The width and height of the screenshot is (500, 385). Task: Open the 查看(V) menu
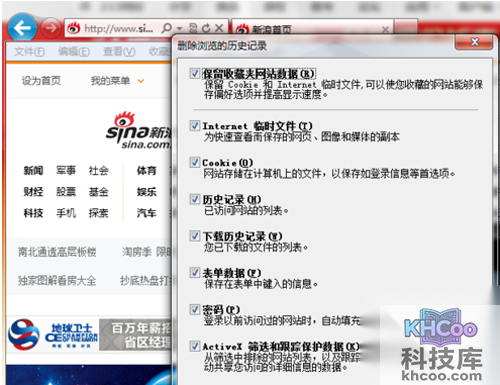(x=119, y=52)
